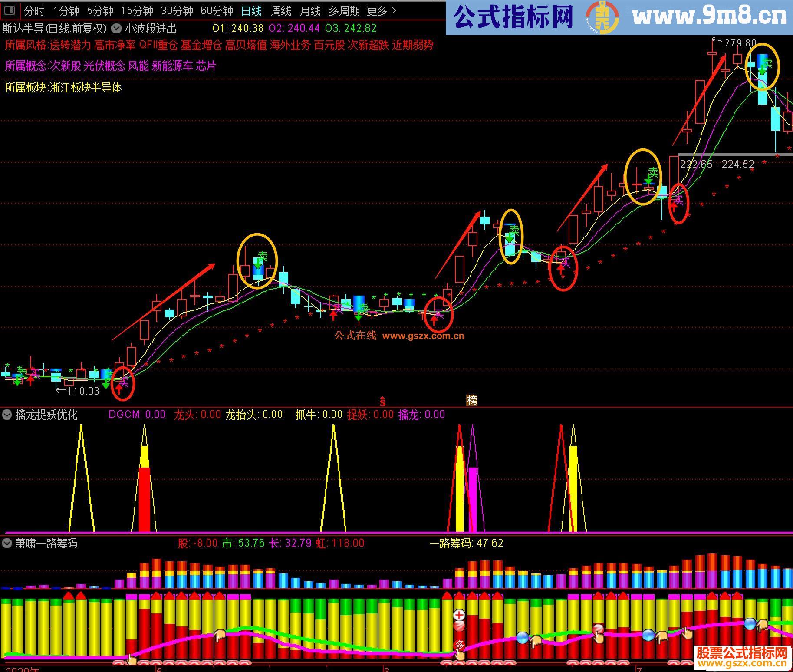Viewport: 793px width, 672px height.
Task: Switch to the 月线 monthly tab
Action: click(310, 11)
